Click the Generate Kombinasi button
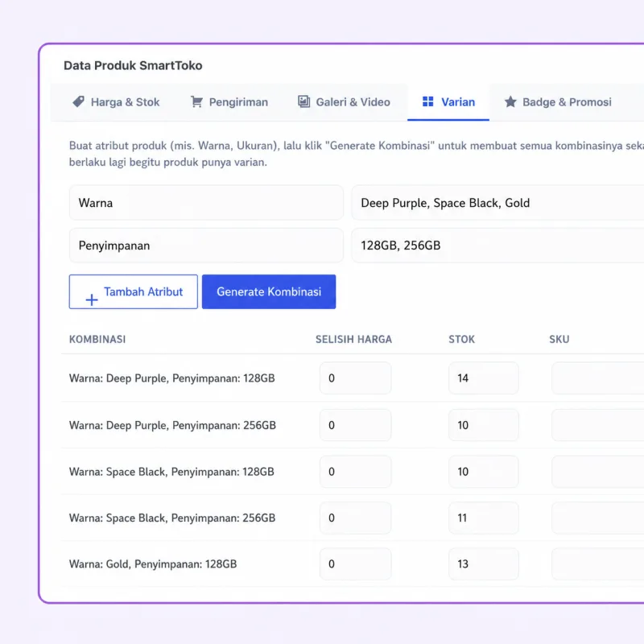 [269, 291]
